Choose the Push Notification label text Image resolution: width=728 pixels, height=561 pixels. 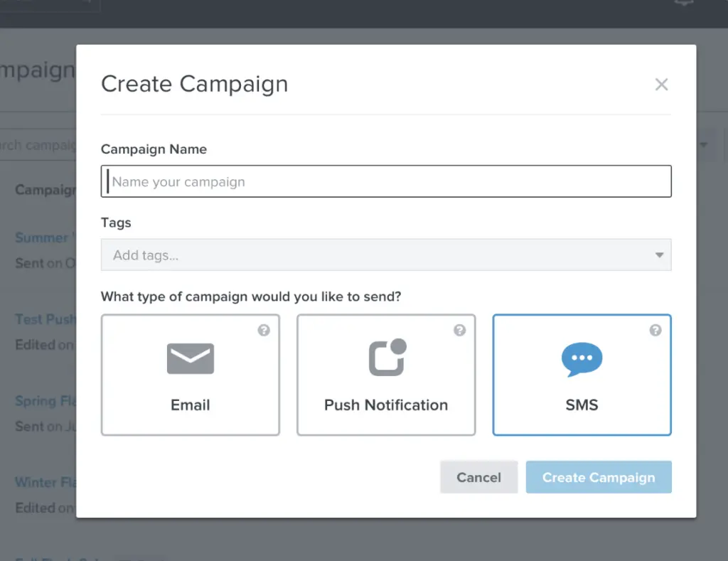tap(386, 405)
